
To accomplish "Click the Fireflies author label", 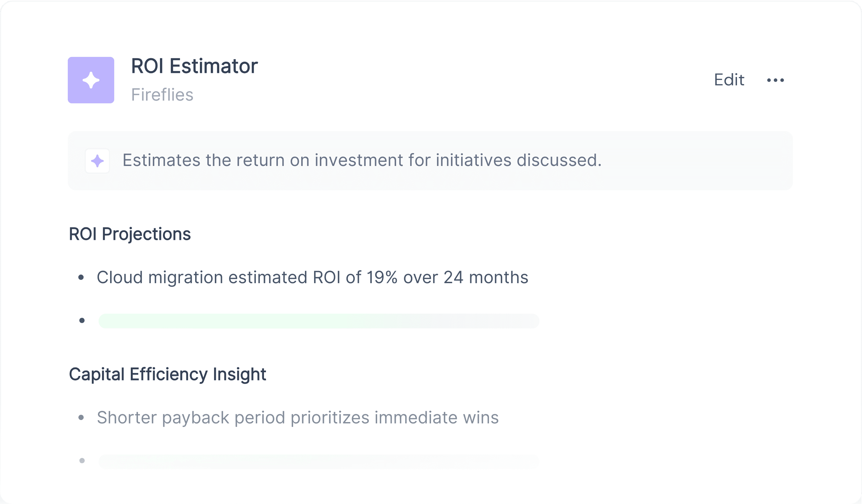I will click(x=163, y=95).
